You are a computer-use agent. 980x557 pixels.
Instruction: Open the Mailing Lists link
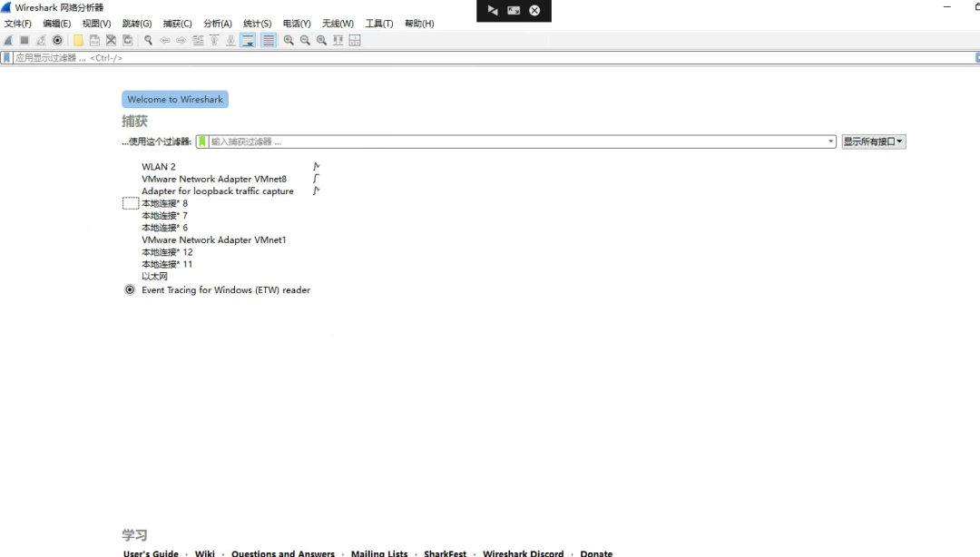378,553
